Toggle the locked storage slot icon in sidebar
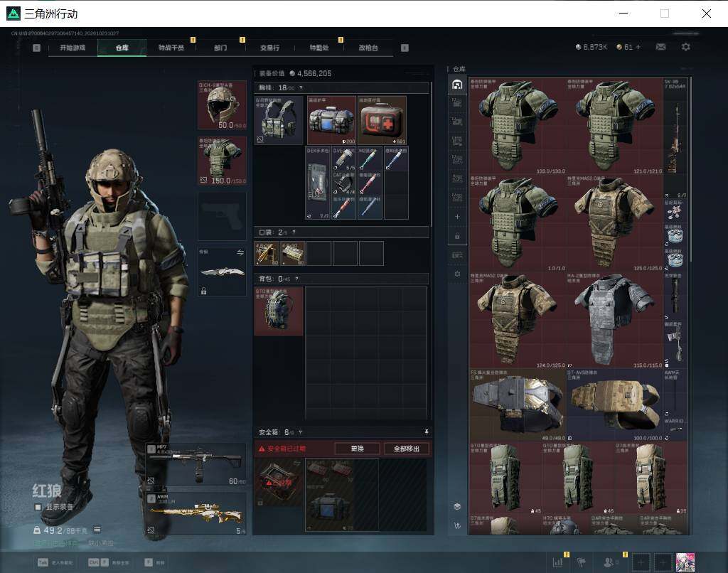The image size is (728, 573). point(457,236)
